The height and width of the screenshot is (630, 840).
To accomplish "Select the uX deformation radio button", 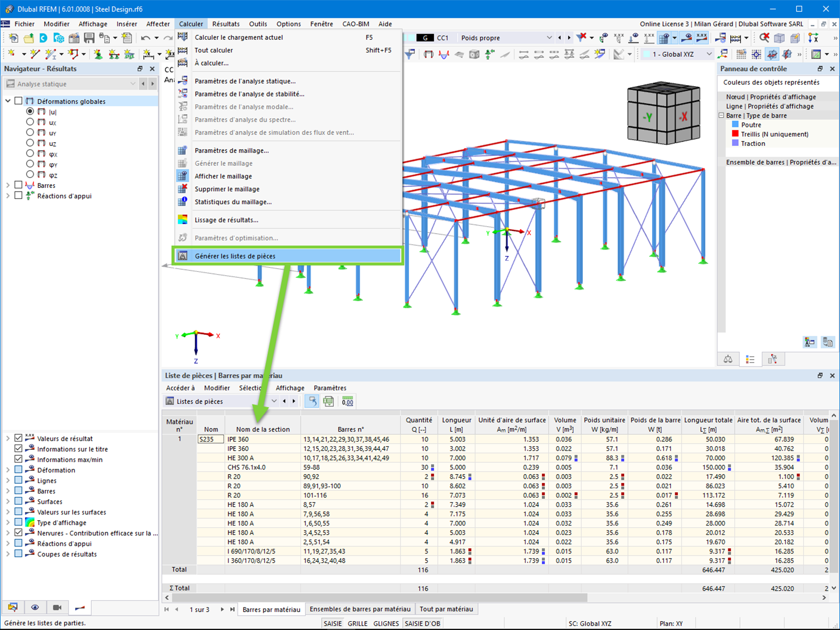I will click(x=30, y=122).
